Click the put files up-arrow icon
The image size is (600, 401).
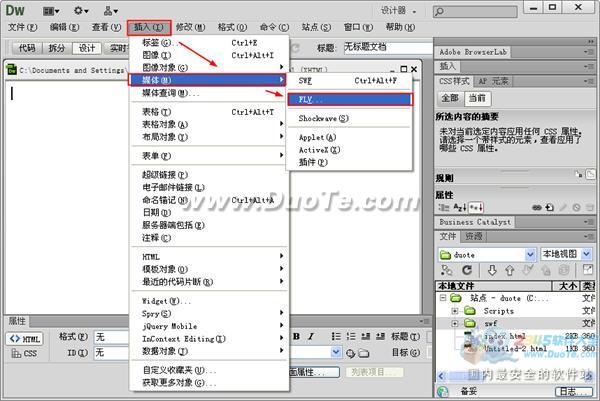coord(509,271)
